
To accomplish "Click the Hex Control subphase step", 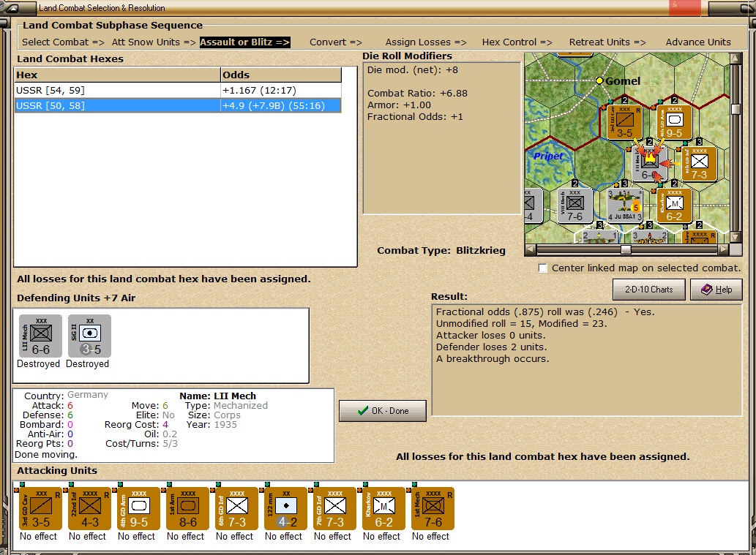I will tap(517, 42).
